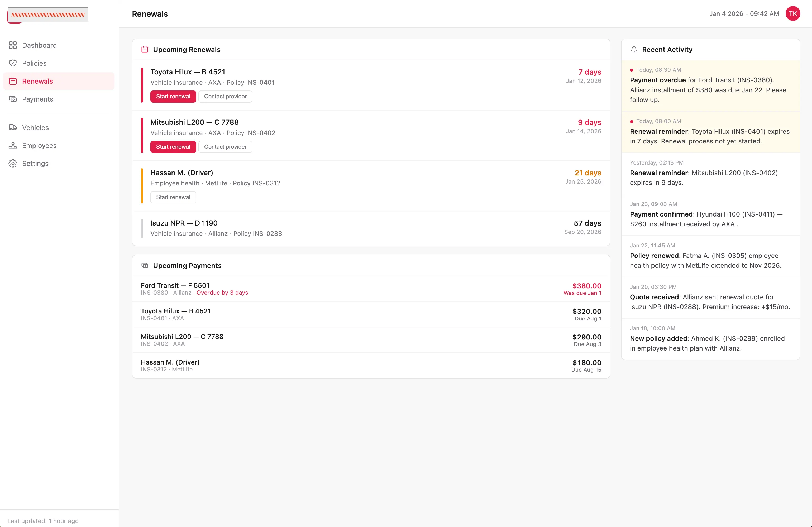Click the Settings gear icon
Screen dimensions: 812x527
click(x=13, y=163)
